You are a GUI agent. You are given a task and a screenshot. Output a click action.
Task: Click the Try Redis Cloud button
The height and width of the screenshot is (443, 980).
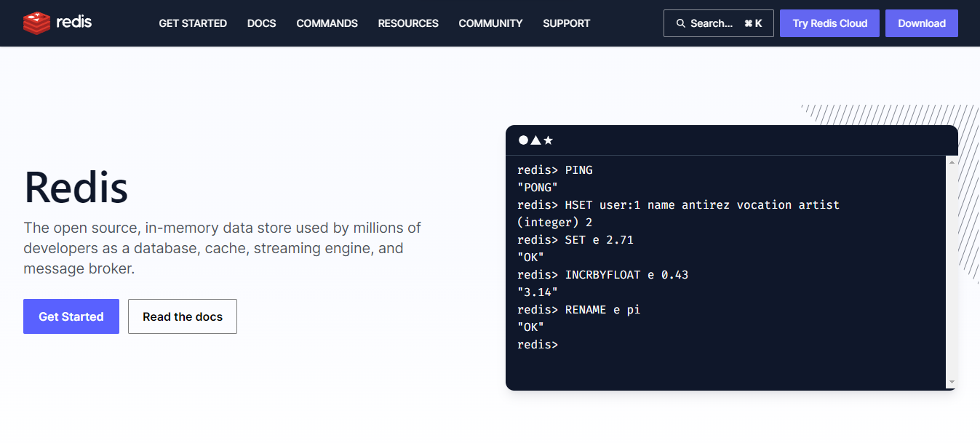[829, 23]
